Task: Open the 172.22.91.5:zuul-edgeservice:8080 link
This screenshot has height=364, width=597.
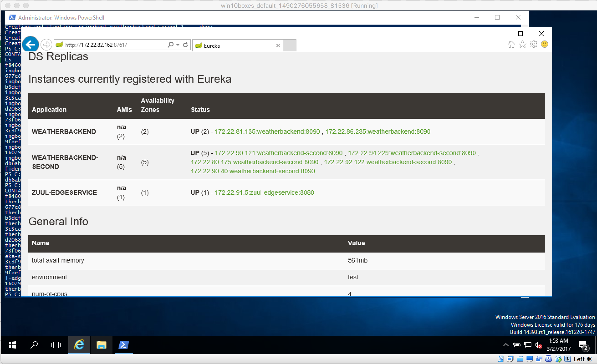Action: pos(264,193)
